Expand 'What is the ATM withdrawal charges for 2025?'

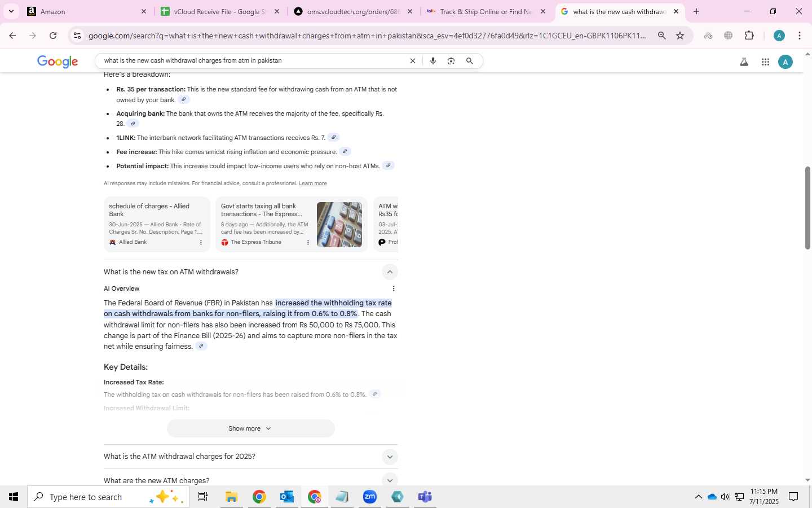390,457
